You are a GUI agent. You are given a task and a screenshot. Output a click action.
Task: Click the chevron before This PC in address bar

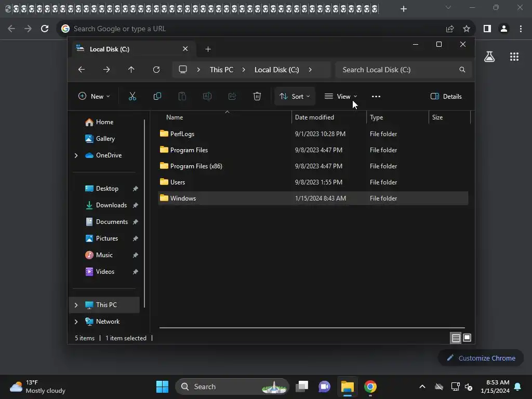[198, 70]
